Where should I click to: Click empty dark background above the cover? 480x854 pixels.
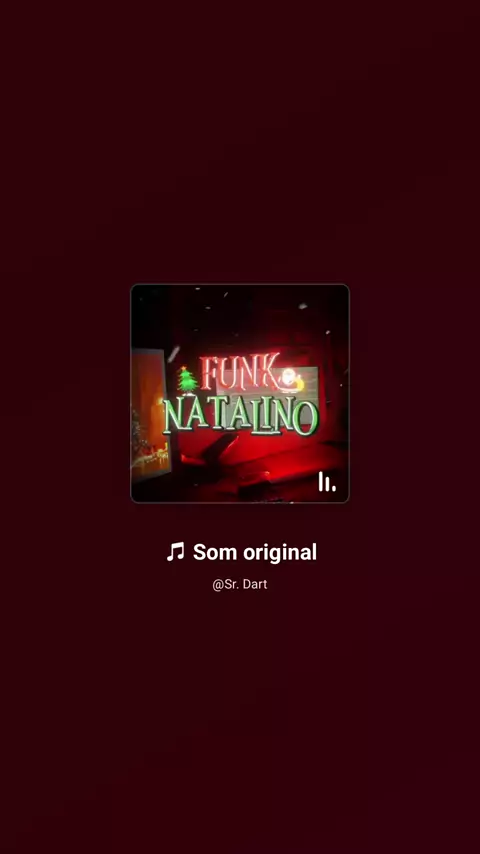[240, 142]
